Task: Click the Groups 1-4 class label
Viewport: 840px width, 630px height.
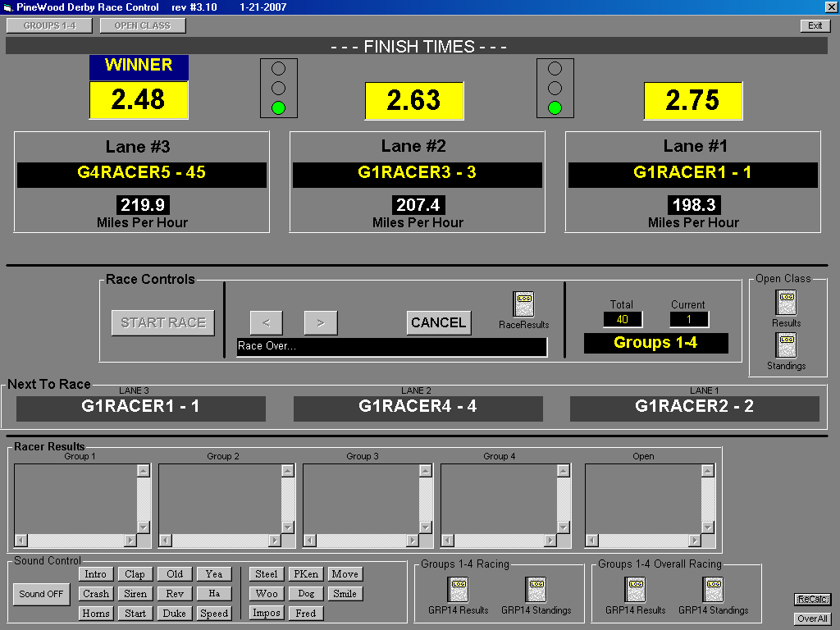Action: click(x=655, y=343)
